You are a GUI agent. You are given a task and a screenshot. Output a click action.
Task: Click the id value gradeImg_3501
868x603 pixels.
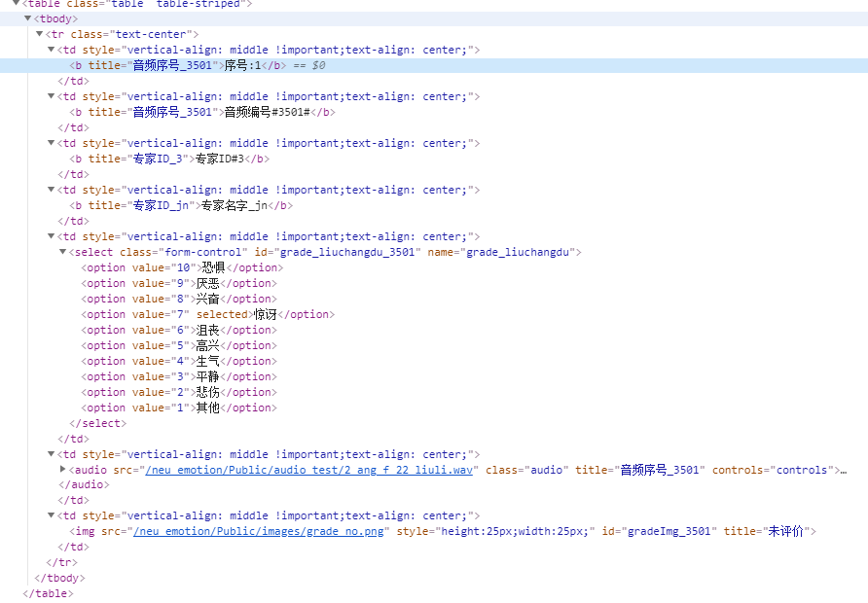[x=669, y=531]
